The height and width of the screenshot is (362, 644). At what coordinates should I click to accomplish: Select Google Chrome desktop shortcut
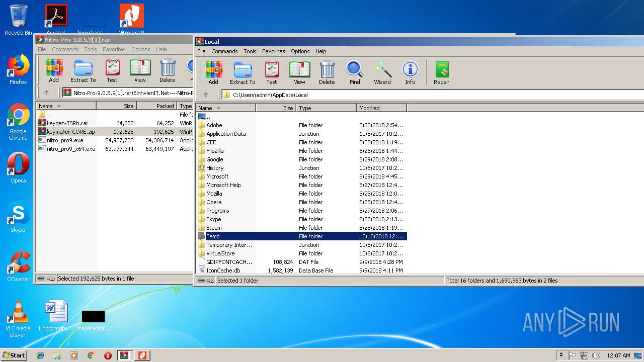pyautogui.click(x=18, y=122)
